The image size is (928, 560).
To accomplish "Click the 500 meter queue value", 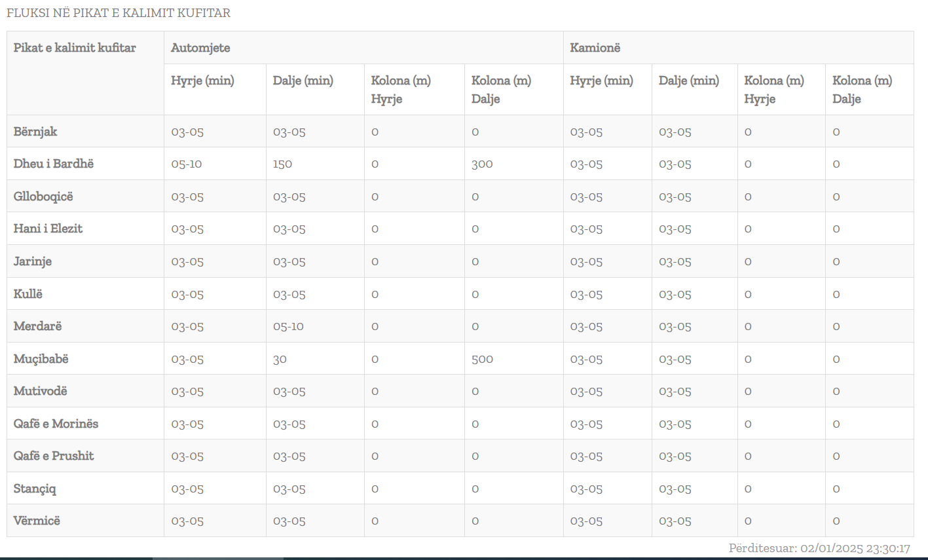I will point(482,359).
